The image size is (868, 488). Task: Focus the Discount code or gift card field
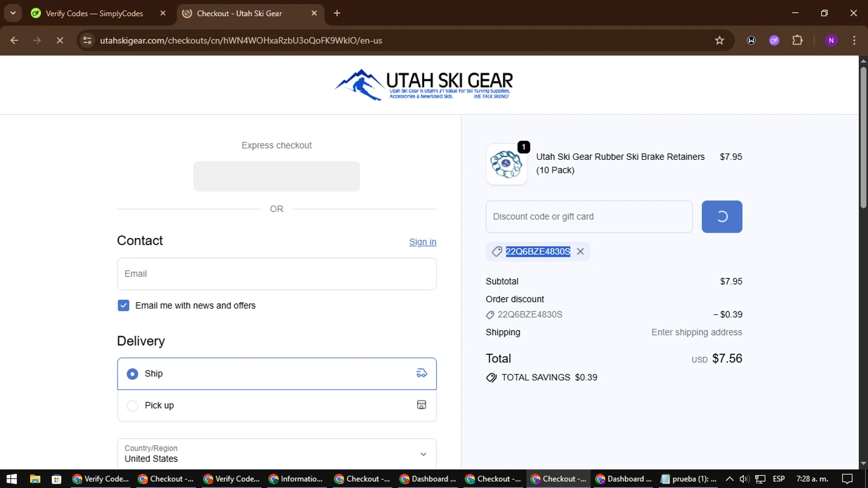589,217
